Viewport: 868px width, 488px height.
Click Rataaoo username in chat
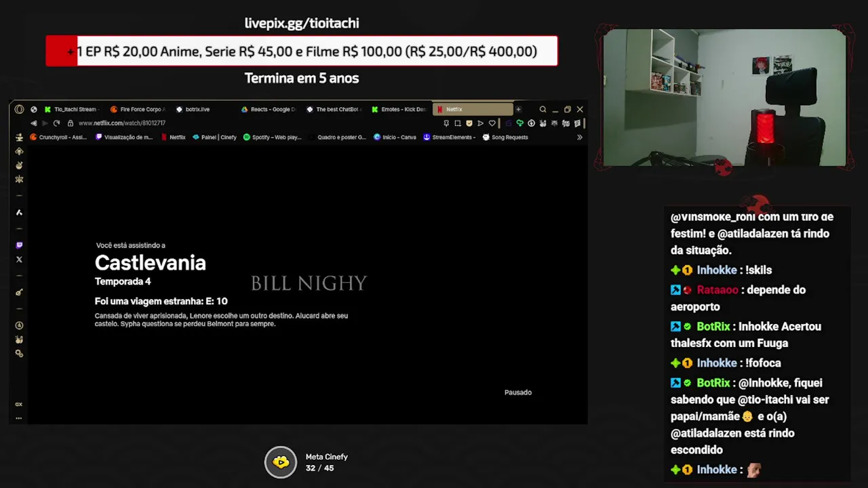point(717,290)
